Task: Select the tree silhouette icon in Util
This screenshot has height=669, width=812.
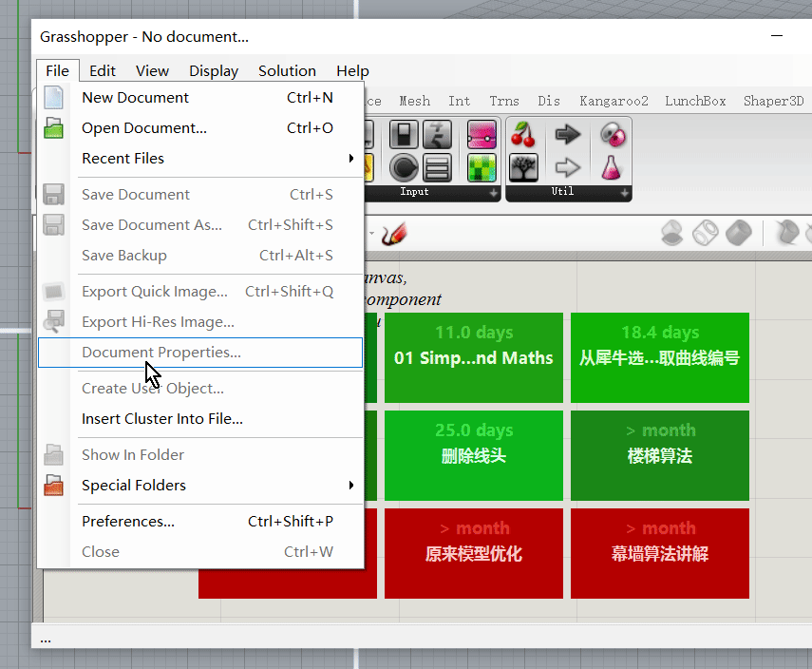Action: coord(523,168)
